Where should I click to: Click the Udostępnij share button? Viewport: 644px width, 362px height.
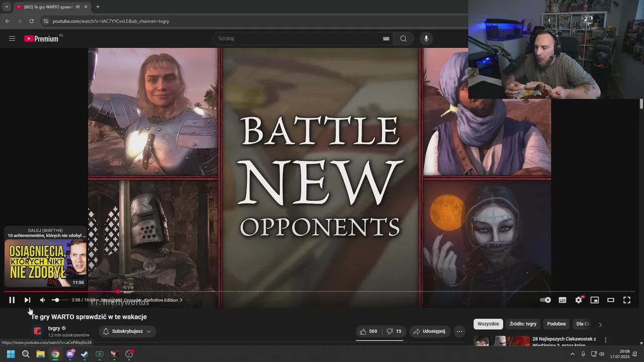pyautogui.click(x=429, y=331)
